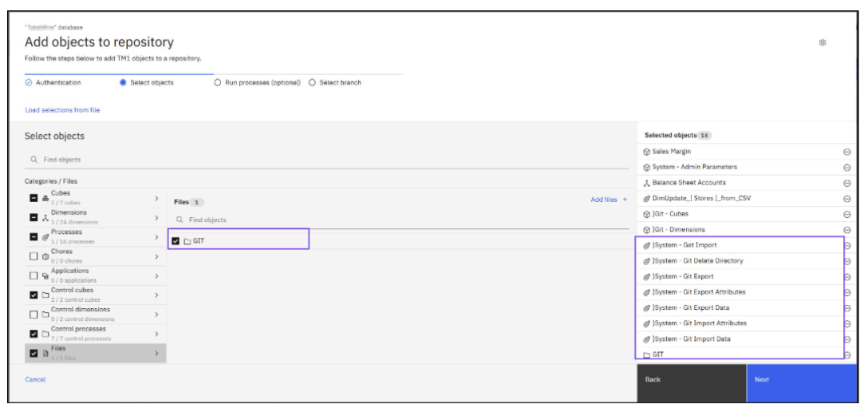Remove System - Admin Parameters from selection
868x412 pixels.
pyautogui.click(x=846, y=168)
